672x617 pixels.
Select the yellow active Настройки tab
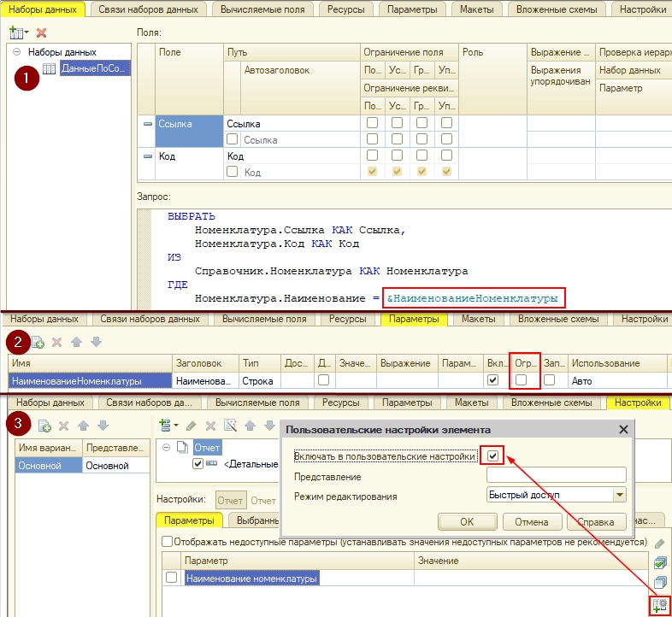638,403
